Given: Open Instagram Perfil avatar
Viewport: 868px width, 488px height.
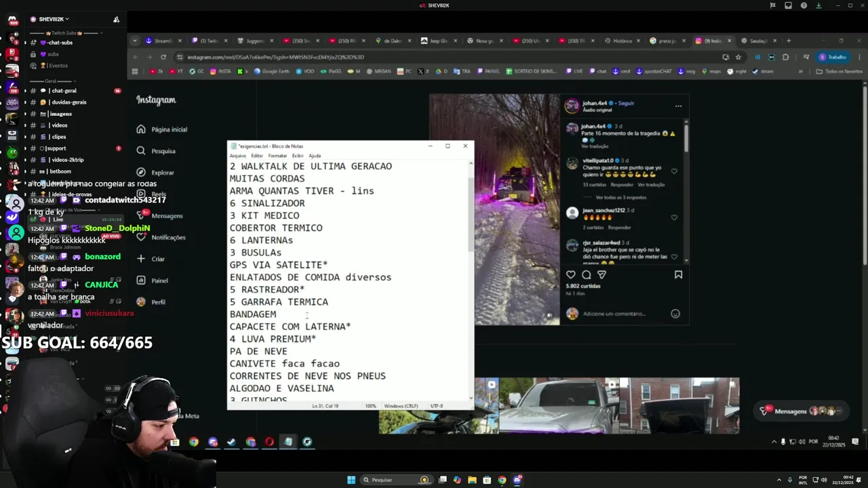Looking at the screenshot, I should point(141,302).
